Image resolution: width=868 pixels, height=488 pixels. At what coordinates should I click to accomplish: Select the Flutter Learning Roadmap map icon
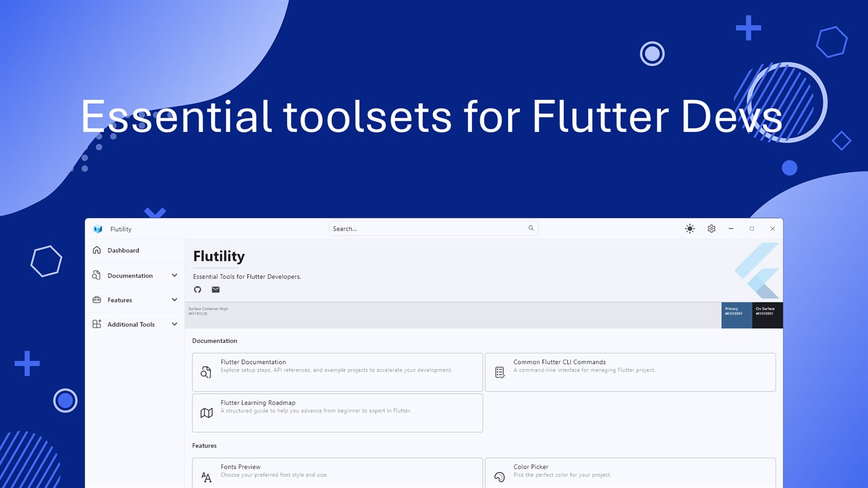[205, 412]
